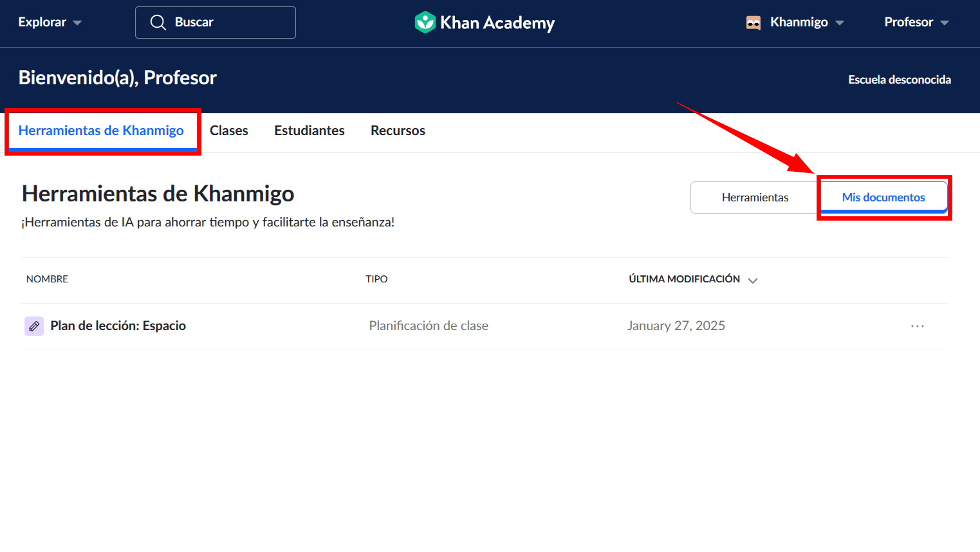Click the pencil icon beside Plan de lección
Image resolution: width=980 pixels, height=552 pixels.
point(34,326)
